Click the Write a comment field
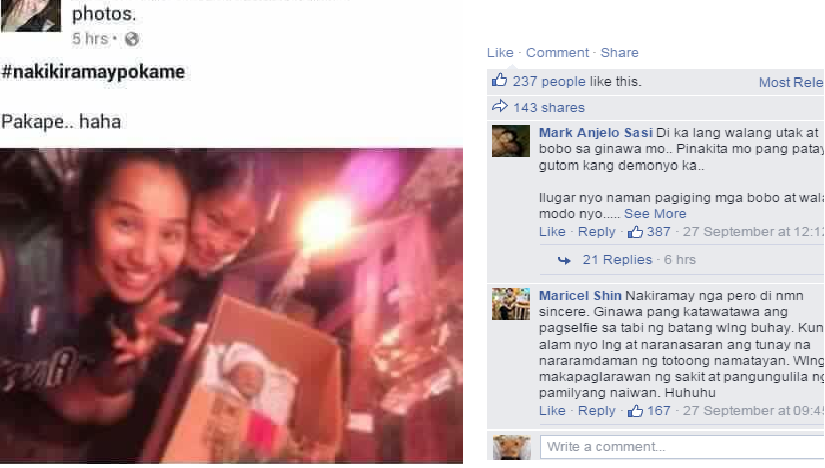Image resolution: width=825 pixels, height=468 pixels. pos(682,447)
